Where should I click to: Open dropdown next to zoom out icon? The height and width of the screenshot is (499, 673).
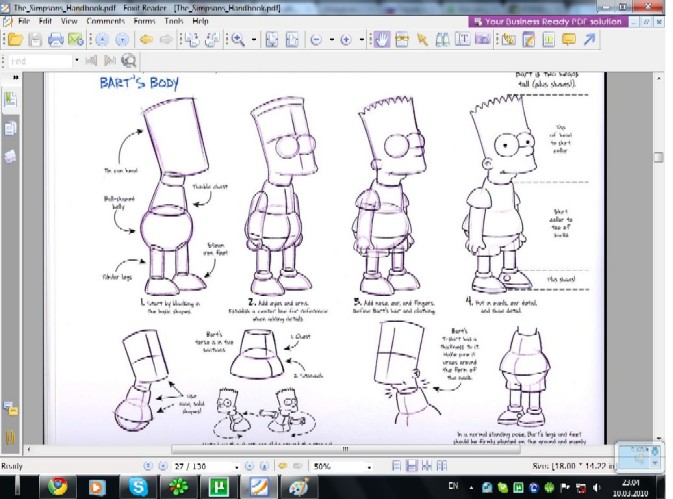[332, 40]
